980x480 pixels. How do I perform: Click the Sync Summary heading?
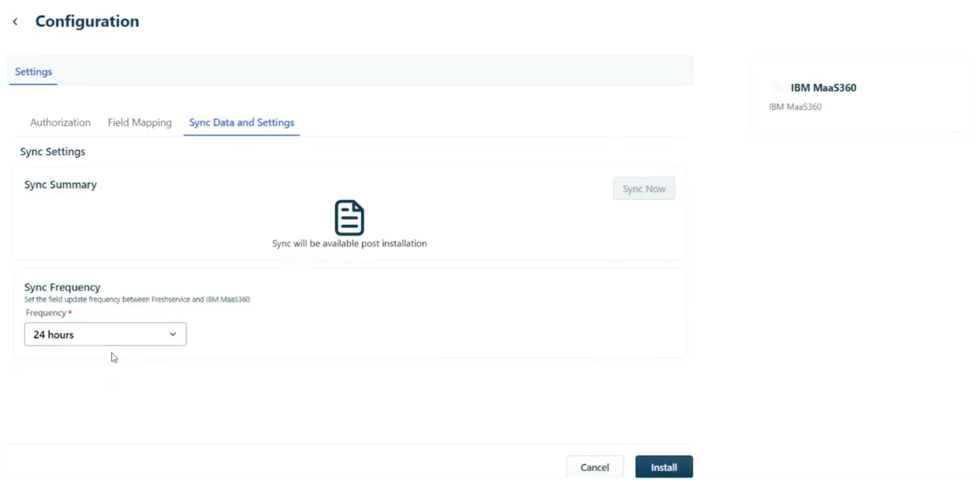coord(61,185)
